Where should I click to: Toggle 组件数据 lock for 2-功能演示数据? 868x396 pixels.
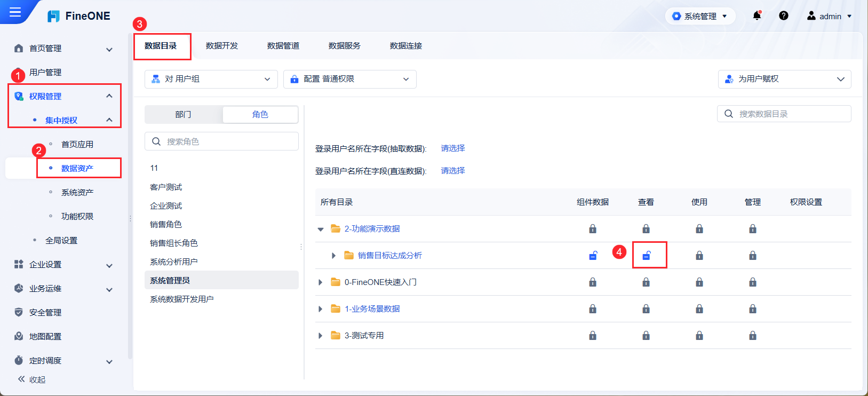pos(593,229)
